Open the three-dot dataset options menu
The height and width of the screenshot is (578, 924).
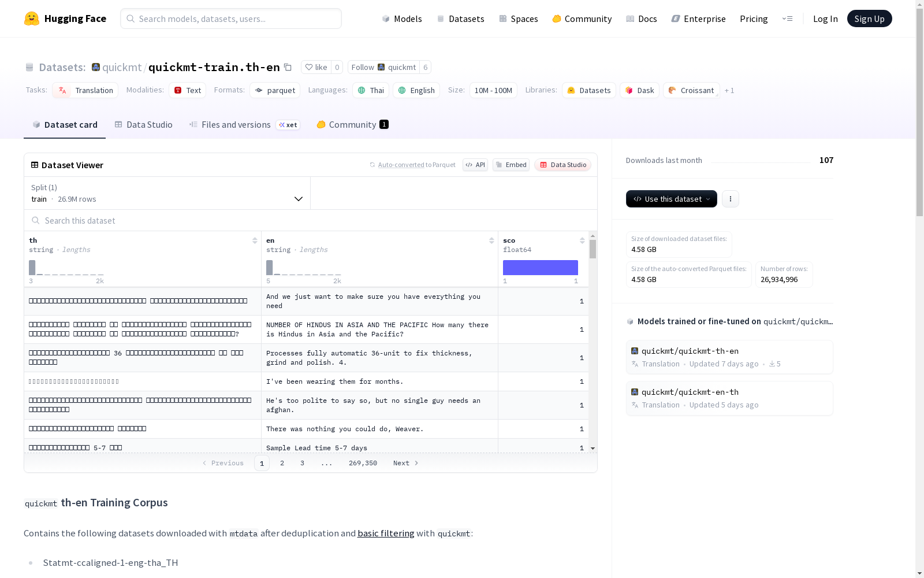click(x=731, y=199)
